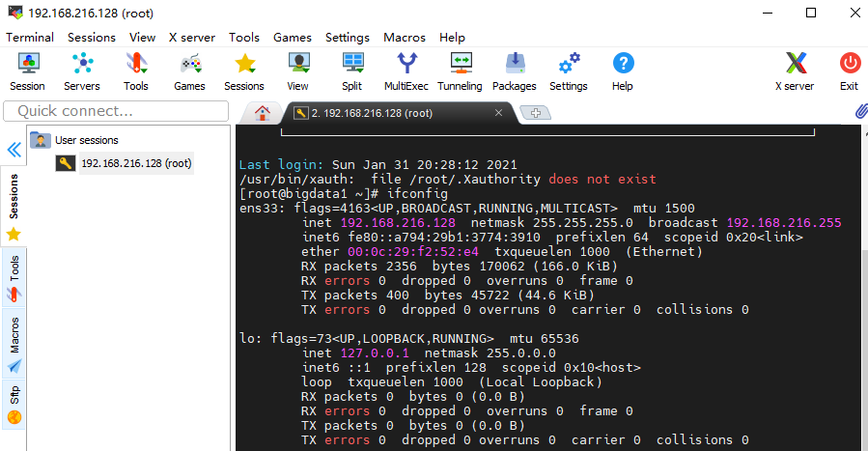Click the red Exit power icon

point(850,71)
